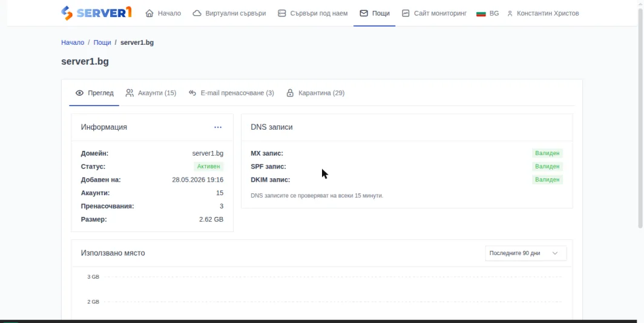Viewport: 644px width, 323px height.
Task: Click the chart icon beside Сайт мониторинг
Action: tap(406, 13)
